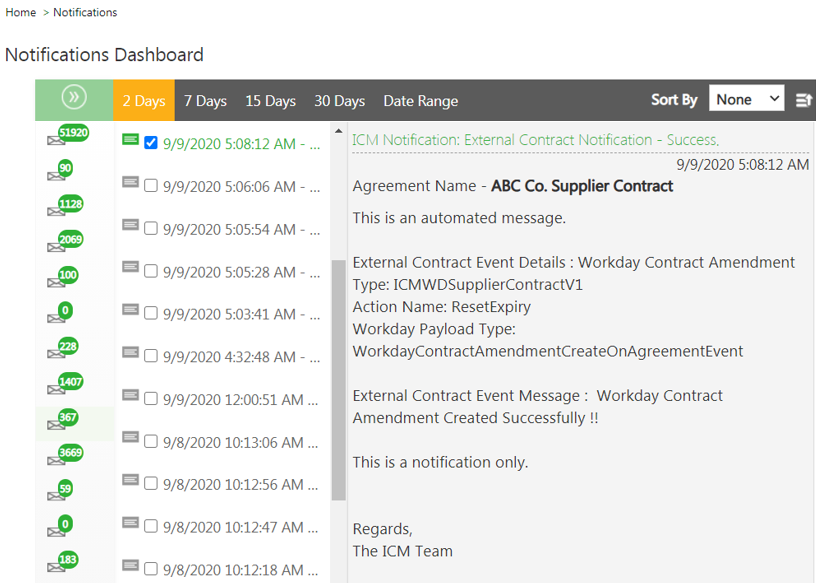Click message icon for 9/9/2020 4:32:48 AM
Screen dimensions: 816x583
[131, 352]
